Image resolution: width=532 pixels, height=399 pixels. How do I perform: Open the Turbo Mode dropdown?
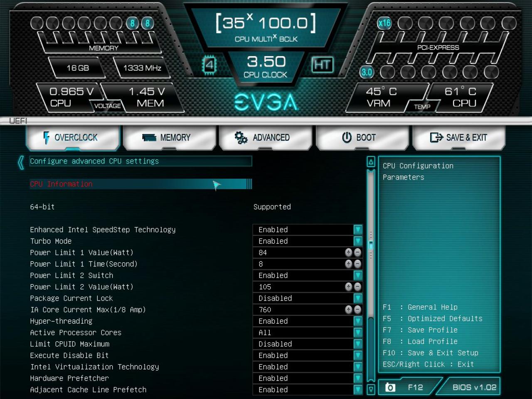pyautogui.click(x=358, y=241)
